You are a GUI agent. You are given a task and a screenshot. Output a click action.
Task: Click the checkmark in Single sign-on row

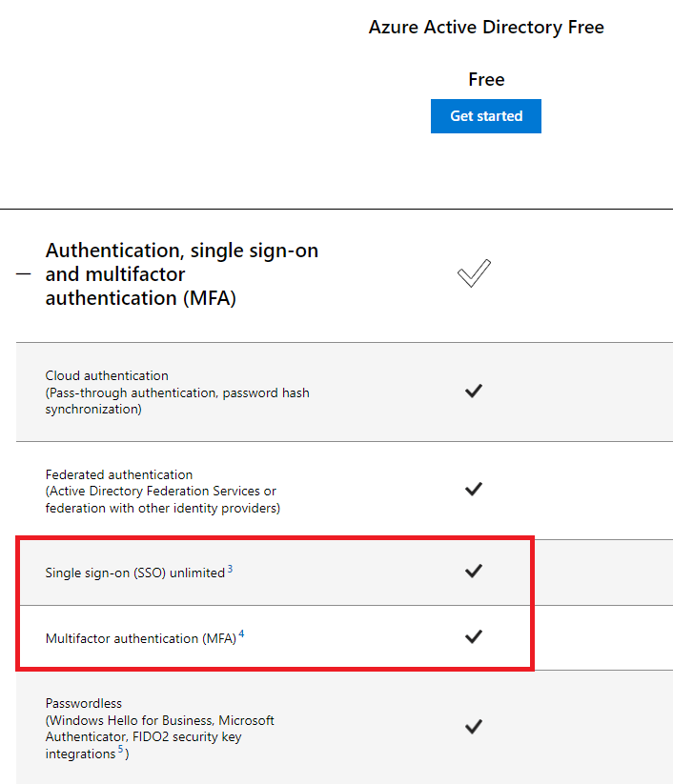pyautogui.click(x=474, y=571)
